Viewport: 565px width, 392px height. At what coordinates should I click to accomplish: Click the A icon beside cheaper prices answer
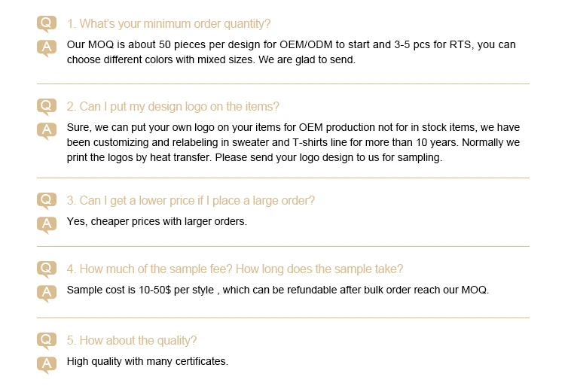(x=47, y=223)
